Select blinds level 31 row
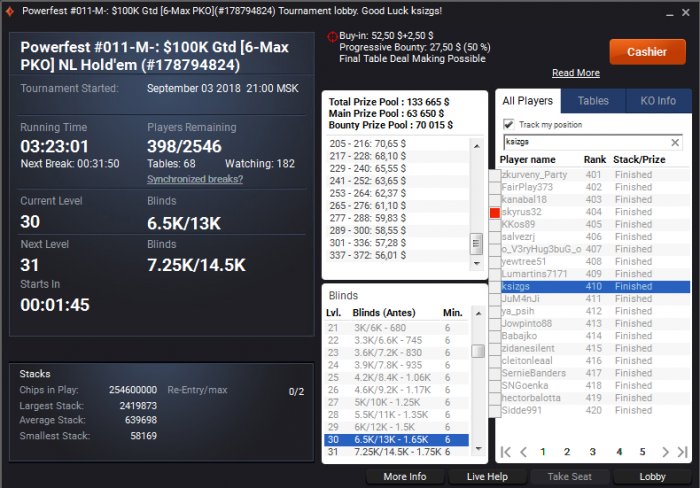The height and width of the screenshot is (488, 700). pos(396,452)
